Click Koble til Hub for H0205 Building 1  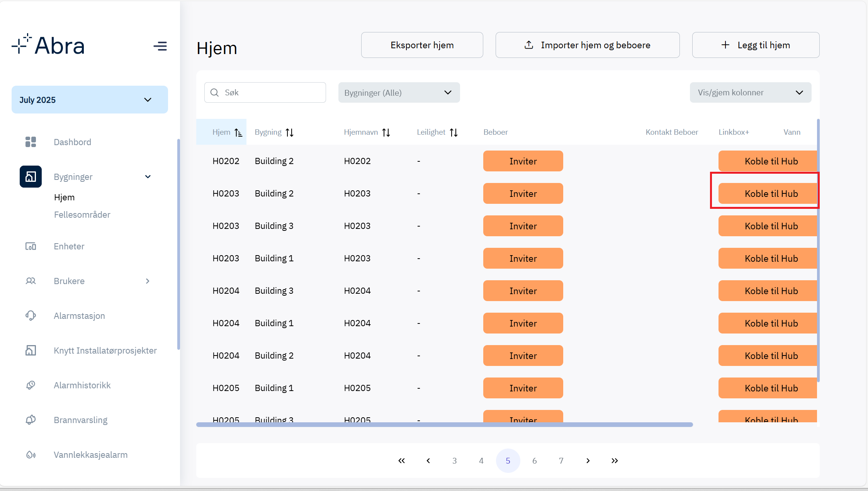coord(768,388)
